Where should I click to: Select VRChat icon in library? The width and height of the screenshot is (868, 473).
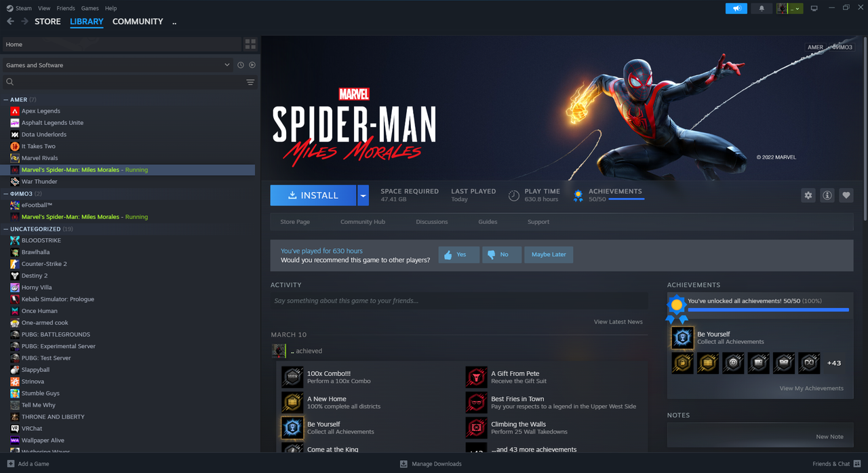15,428
